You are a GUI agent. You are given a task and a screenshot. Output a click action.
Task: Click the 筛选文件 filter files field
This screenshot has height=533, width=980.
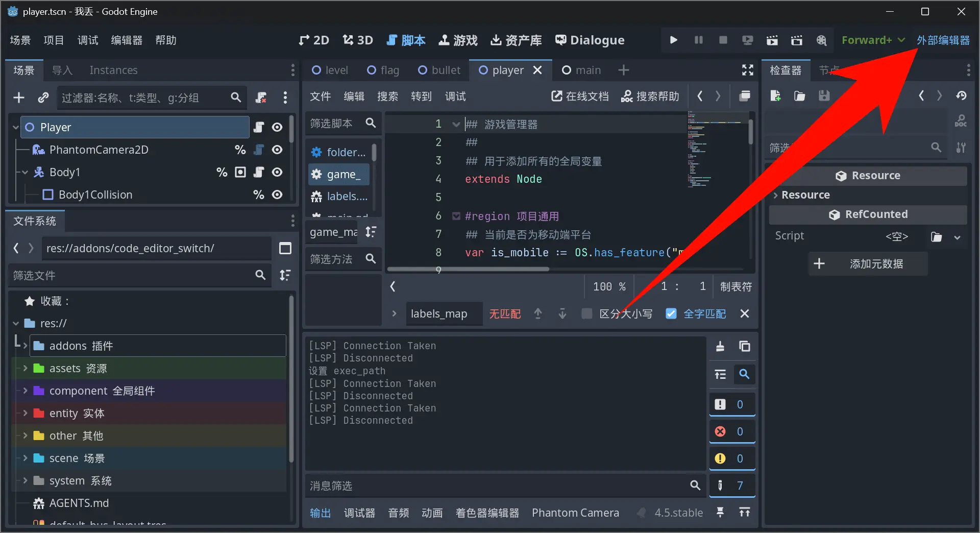(130, 275)
